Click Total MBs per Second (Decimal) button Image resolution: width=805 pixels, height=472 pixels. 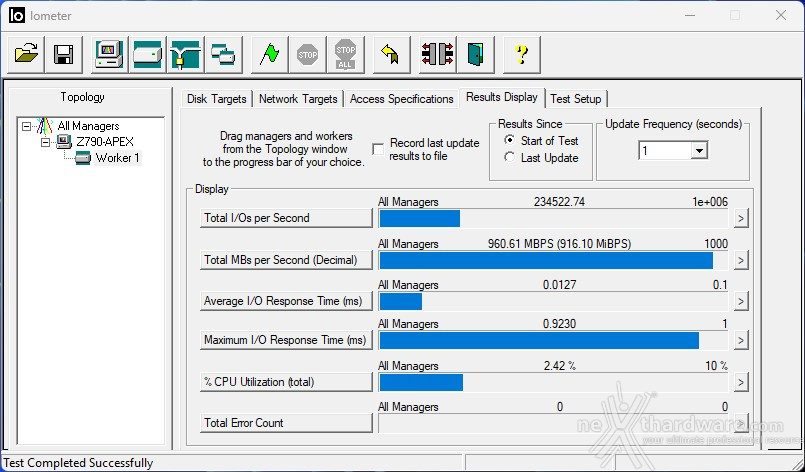(x=286, y=260)
